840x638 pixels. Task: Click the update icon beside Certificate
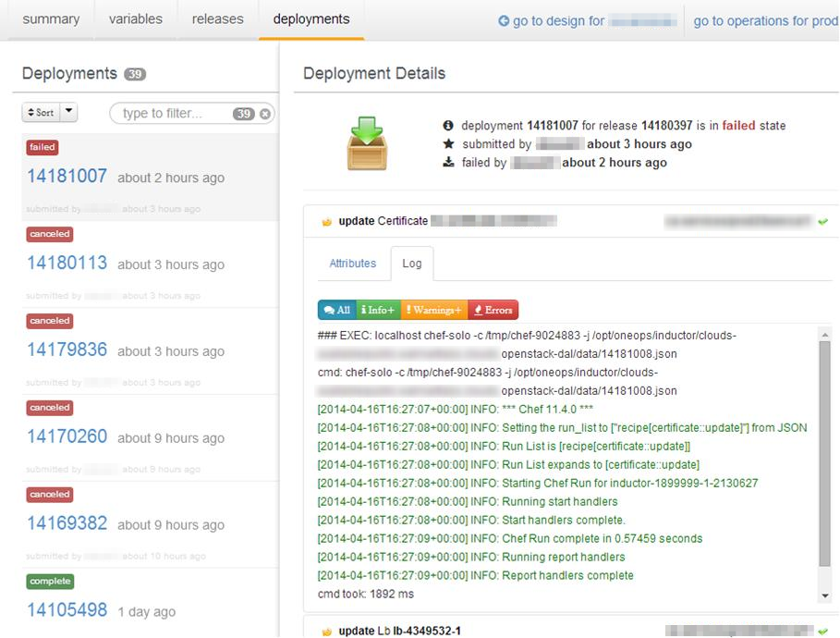pos(327,220)
